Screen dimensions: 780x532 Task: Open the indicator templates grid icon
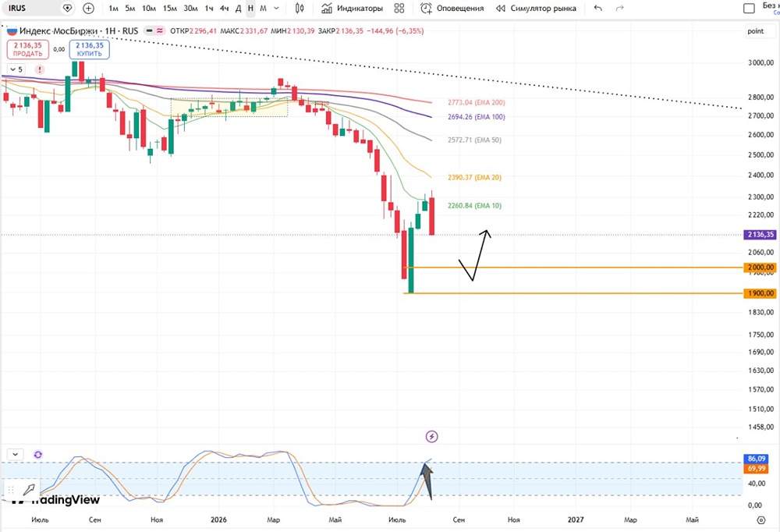pyautogui.click(x=399, y=8)
